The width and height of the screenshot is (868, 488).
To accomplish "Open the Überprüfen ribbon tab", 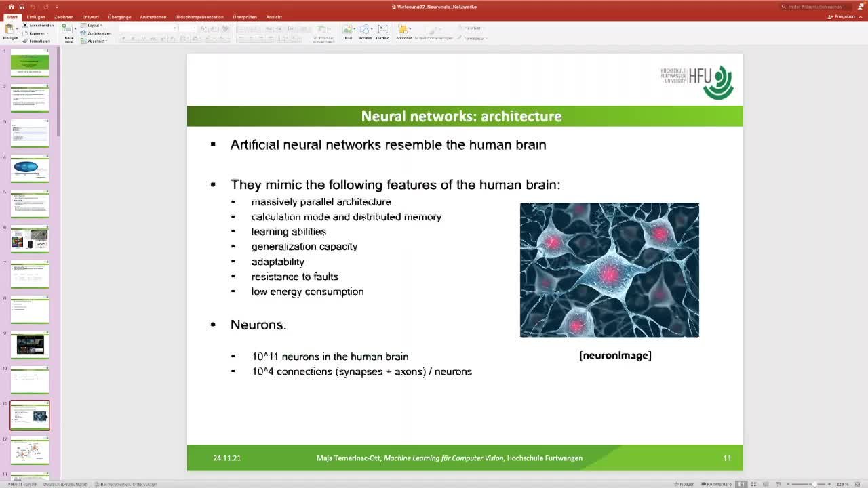I will (245, 17).
